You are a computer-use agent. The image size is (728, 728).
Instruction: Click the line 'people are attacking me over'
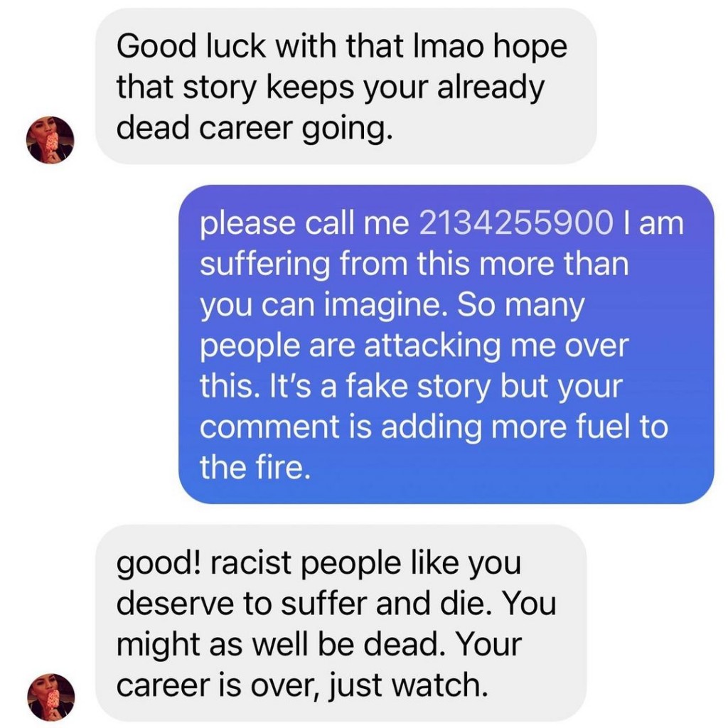pos(414,346)
